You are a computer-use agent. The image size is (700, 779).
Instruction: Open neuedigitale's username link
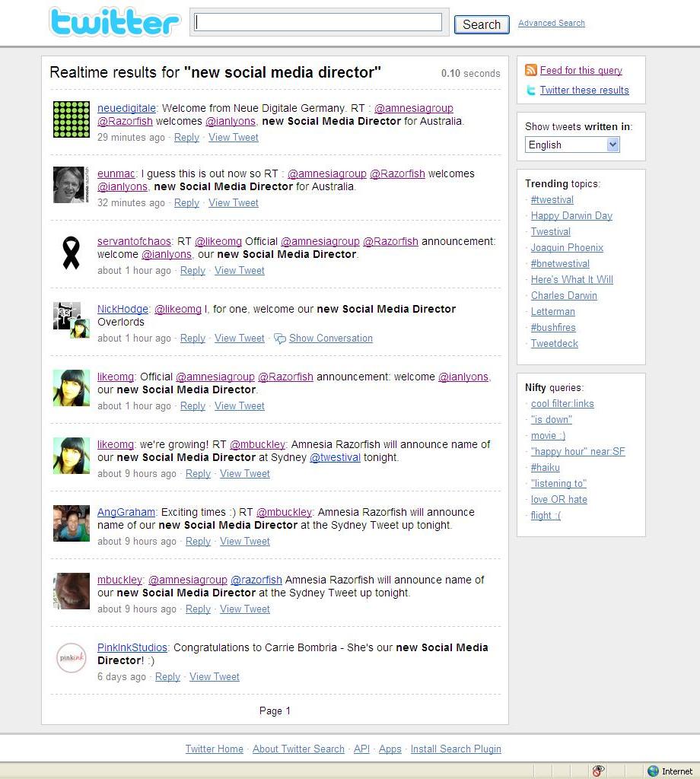126,108
